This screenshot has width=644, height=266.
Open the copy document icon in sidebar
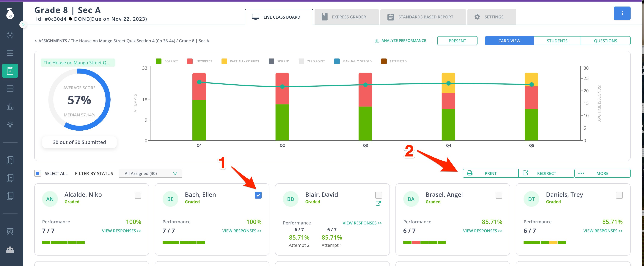10,178
